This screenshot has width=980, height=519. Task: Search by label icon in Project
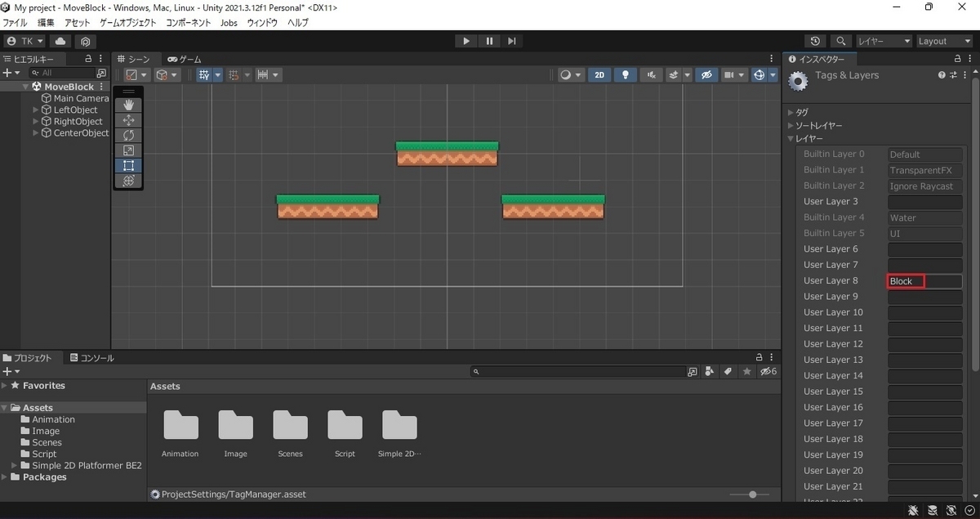click(x=727, y=372)
